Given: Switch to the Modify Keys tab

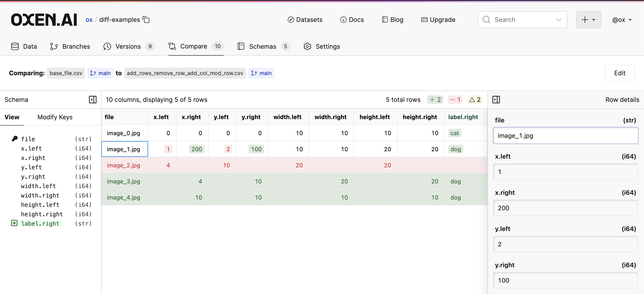Looking at the screenshot, I should (x=55, y=117).
